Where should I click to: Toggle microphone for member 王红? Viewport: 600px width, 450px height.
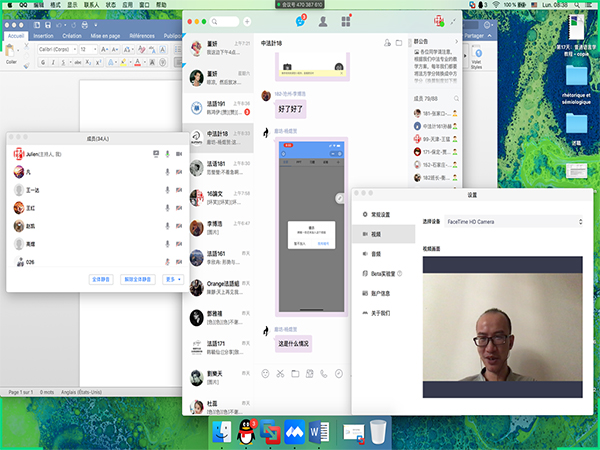pos(167,208)
